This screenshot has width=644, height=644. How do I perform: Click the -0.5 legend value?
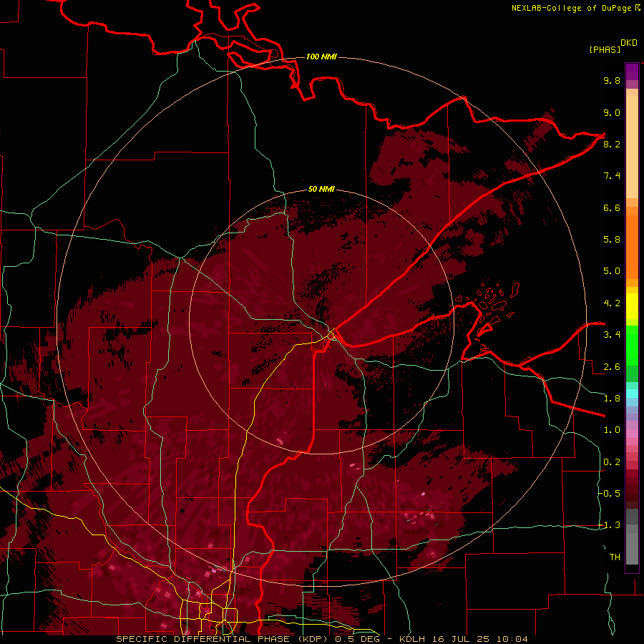[x=610, y=493]
